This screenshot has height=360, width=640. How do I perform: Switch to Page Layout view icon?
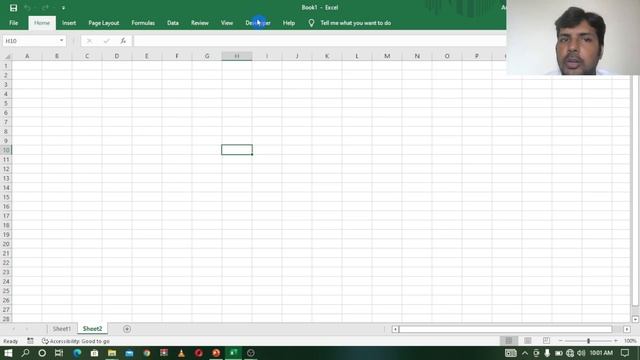(x=528, y=341)
